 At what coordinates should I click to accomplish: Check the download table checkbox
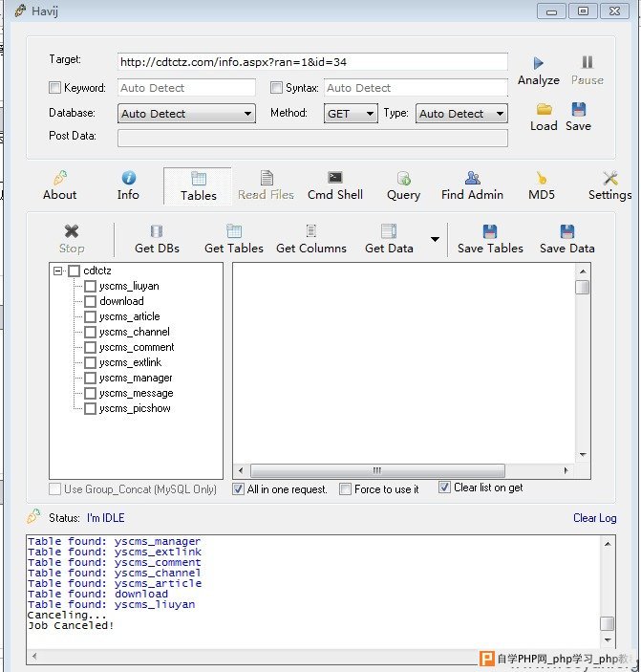click(x=90, y=301)
